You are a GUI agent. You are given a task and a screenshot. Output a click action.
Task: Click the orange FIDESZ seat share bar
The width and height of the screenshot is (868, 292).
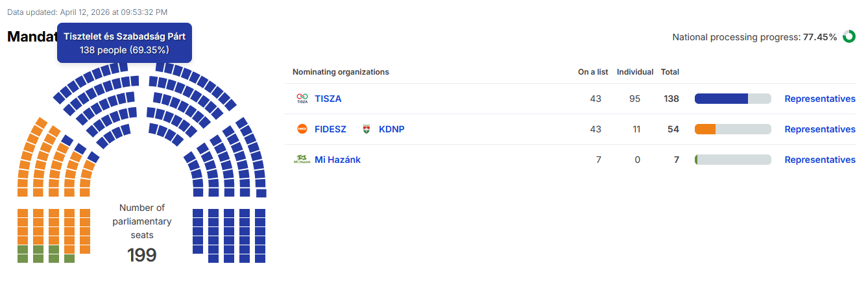tap(705, 129)
